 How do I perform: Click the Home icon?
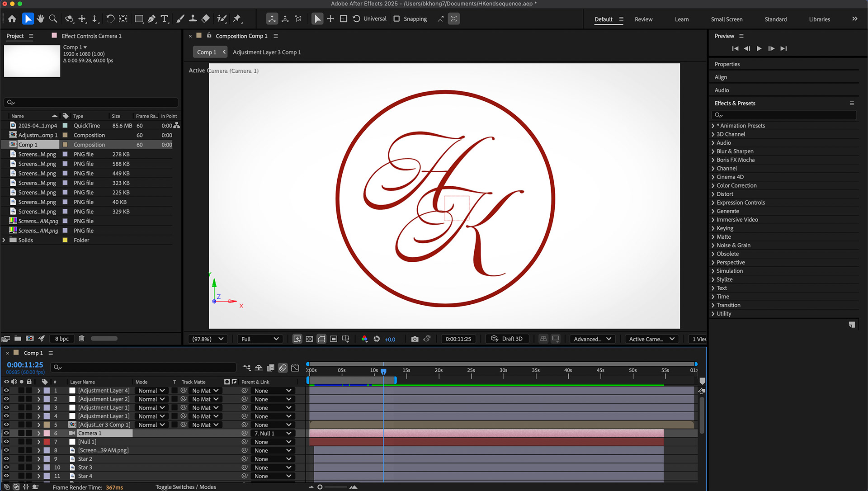coord(12,19)
